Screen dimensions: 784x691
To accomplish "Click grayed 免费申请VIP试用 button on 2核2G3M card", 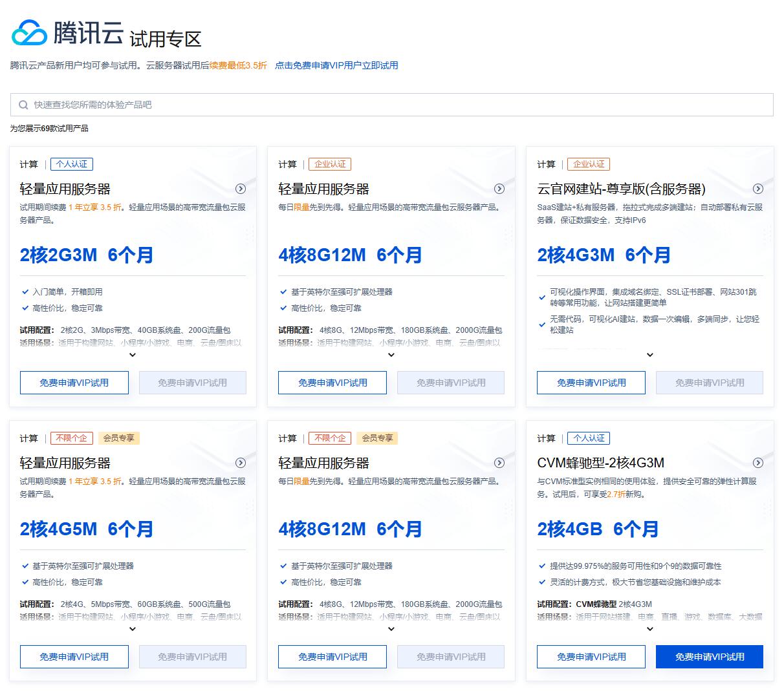I will coord(192,383).
